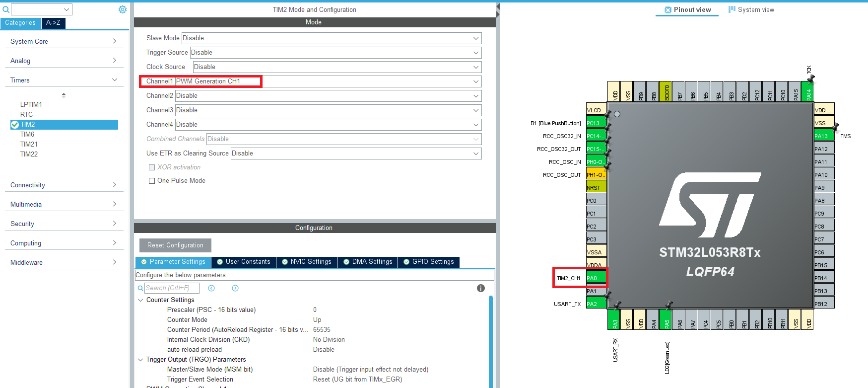Enable One Pulse Mode checkbox
This screenshot has height=388, width=868.
152,181
